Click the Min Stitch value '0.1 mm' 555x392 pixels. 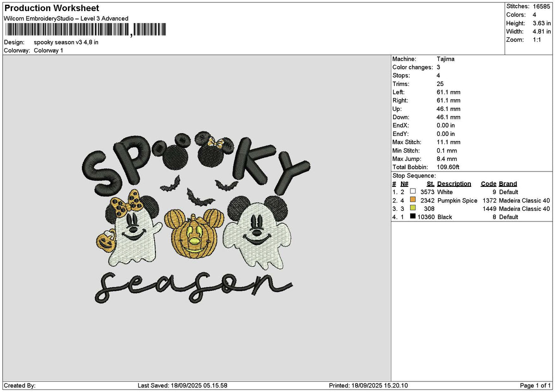coord(447,151)
